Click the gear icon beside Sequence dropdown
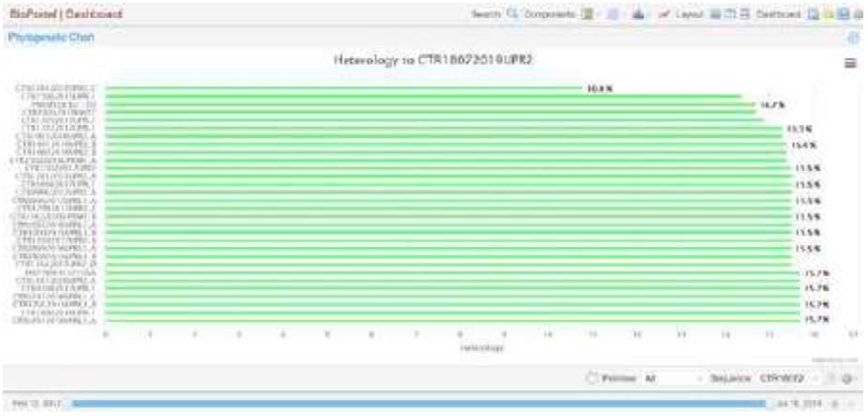The height and width of the screenshot is (416, 868). (x=846, y=378)
